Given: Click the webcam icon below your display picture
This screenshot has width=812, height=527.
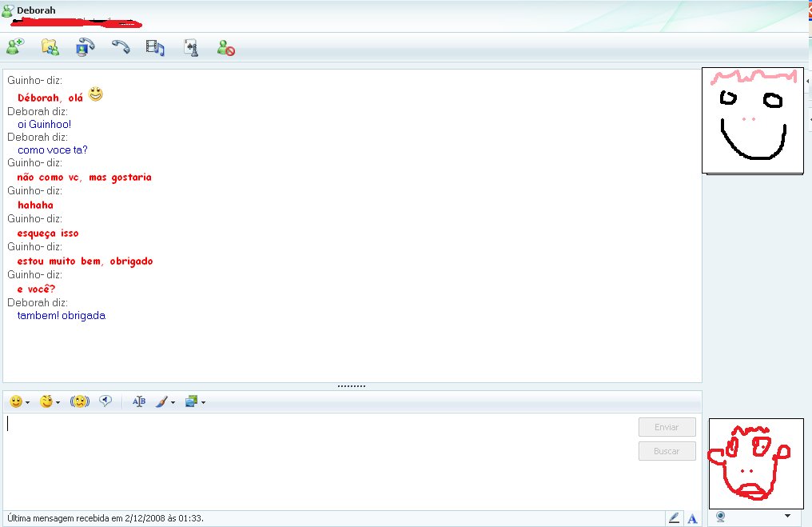Looking at the screenshot, I should [x=720, y=517].
